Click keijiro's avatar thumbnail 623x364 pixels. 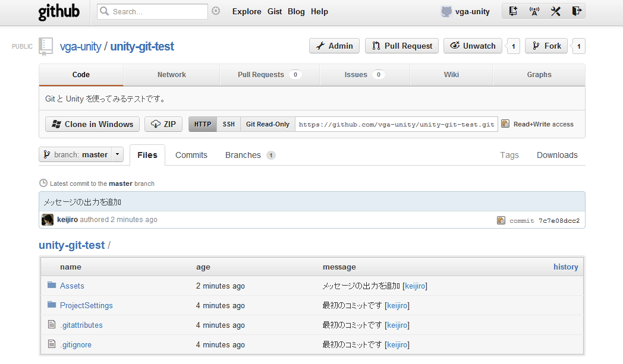pos(48,220)
